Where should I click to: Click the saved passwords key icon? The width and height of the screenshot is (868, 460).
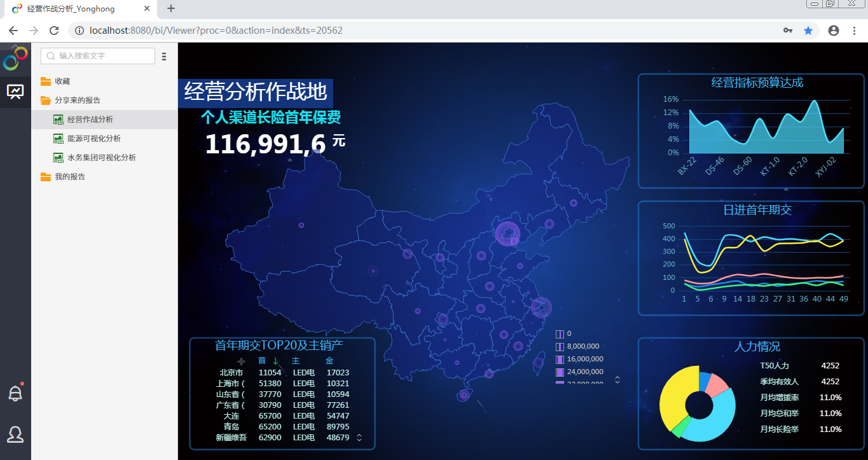[x=787, y=31]
